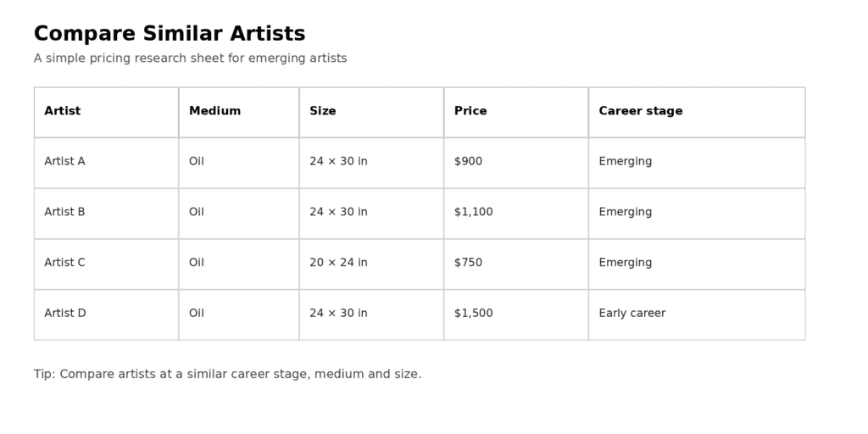Click the Compare Similar Artists heading
Viewport: 868px width, 434px height.
tap(170, 33)
